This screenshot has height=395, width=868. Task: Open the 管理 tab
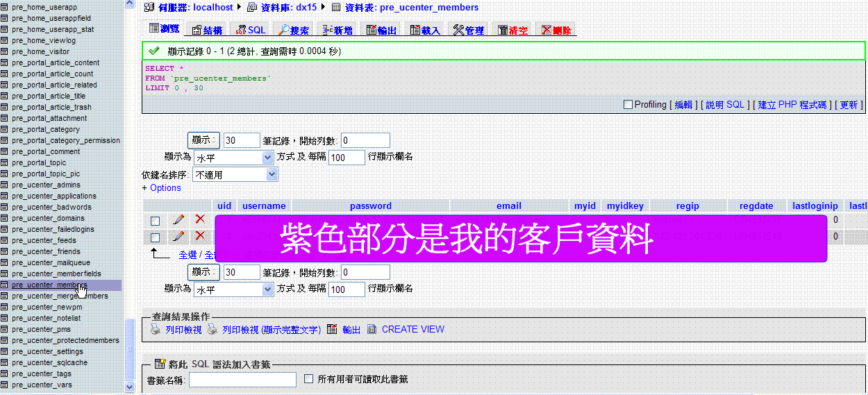tap(469, 30)
